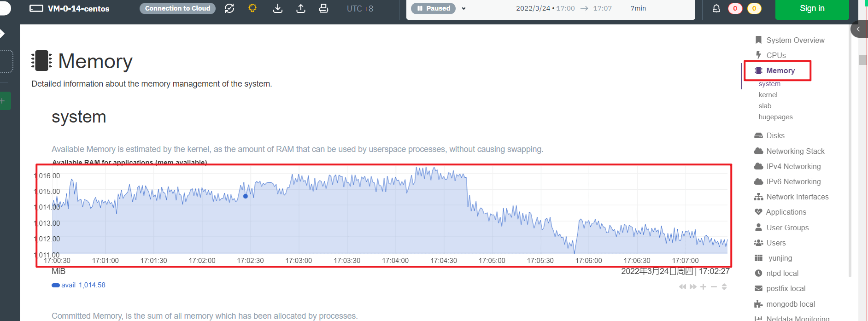Click the red critical alarm counter
The image size is (868, 321).
(735, 8)
